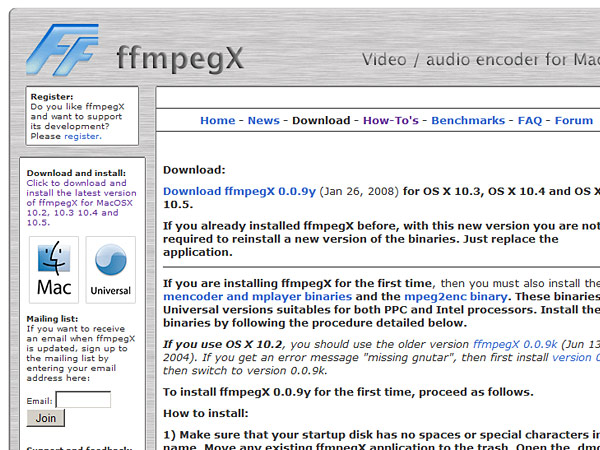The image size is (600, 450).
Task: Click the register link in sidebar
Action: click(83, 137)
